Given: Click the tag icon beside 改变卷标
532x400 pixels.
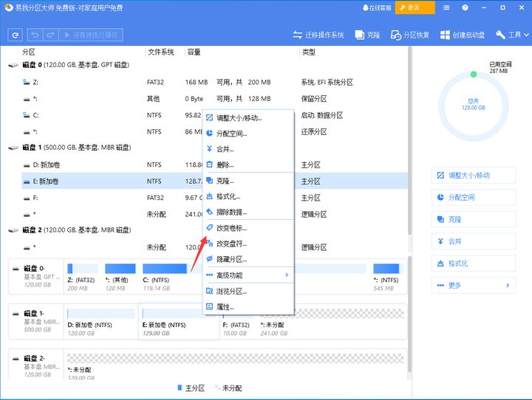Looking at the screenshot, I should click(x=210, y=227).
